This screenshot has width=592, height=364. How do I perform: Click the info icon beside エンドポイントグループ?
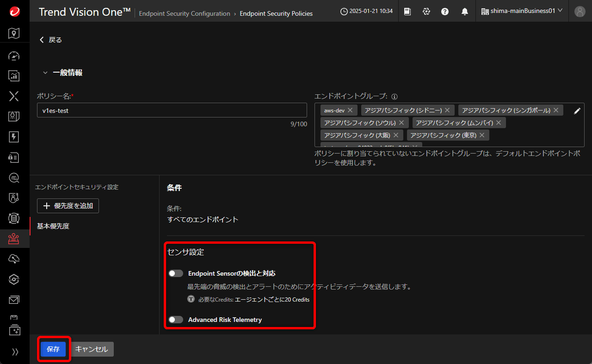tap(395, 97)
